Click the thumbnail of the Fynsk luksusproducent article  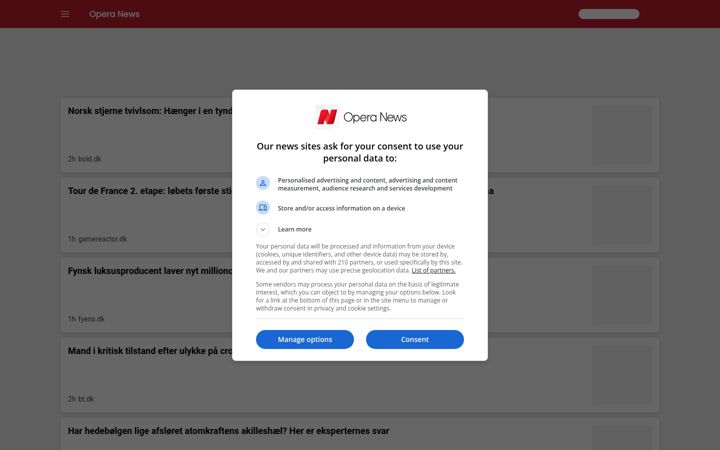click(622, 295)
